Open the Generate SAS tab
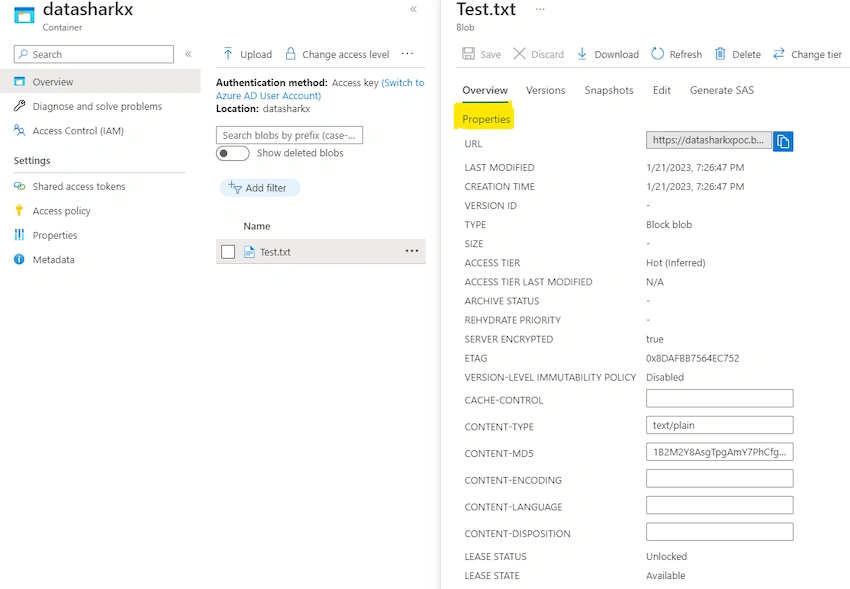This screenshot has width=850, height=589. 722,90
